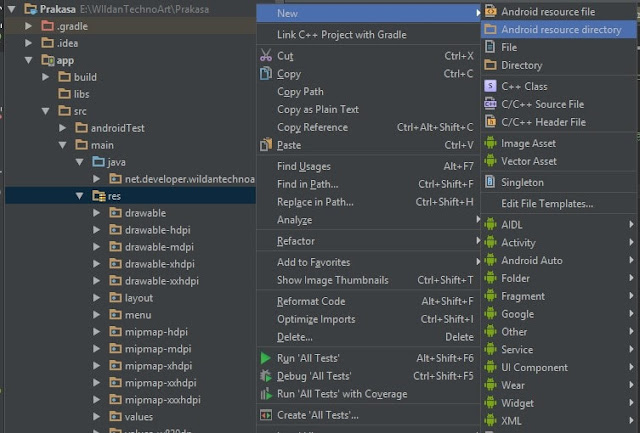
Task: Choose Replace in Path... entry
Action: click(x=368, y=202)
